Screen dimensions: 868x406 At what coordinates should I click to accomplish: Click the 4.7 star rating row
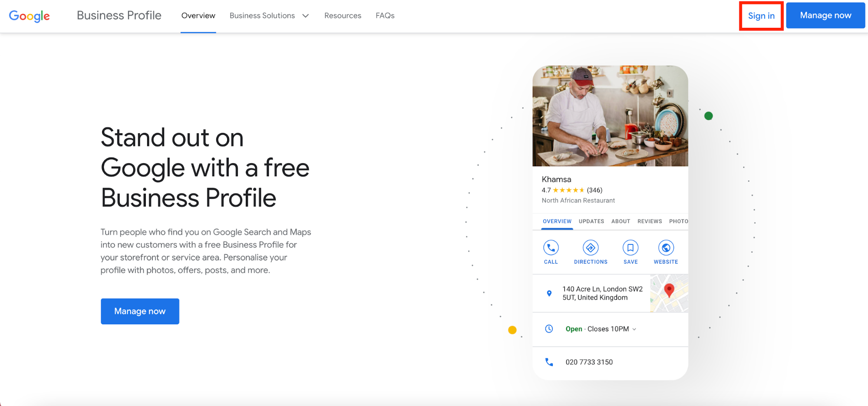(572, 190)
